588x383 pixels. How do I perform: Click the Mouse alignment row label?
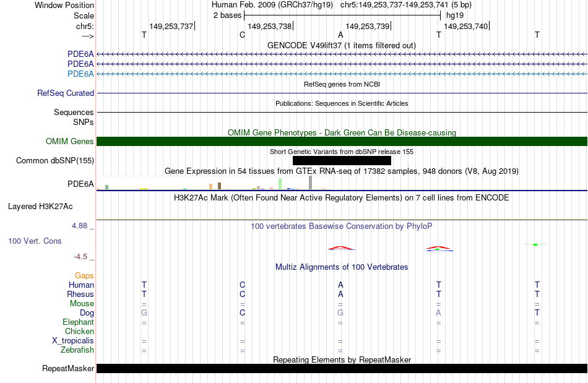[x=82, y=304]
